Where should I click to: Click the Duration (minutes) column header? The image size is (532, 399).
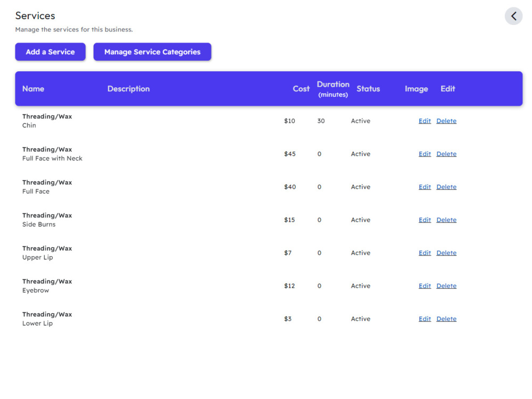(x=333, y=89)
